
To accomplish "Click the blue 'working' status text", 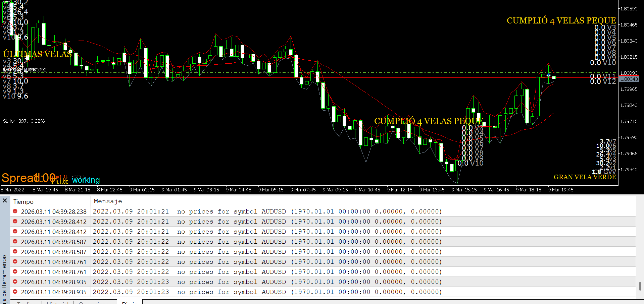I will coord(86,180).
